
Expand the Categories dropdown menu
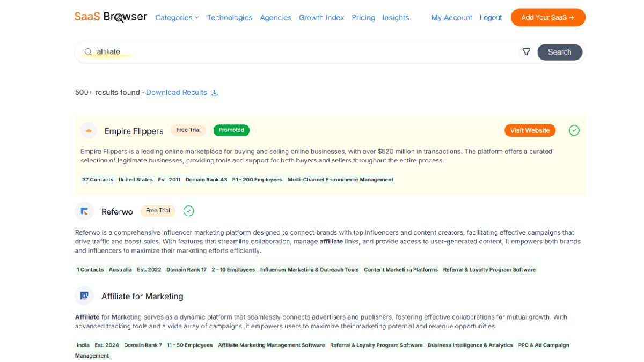click(x=177, y=18)
